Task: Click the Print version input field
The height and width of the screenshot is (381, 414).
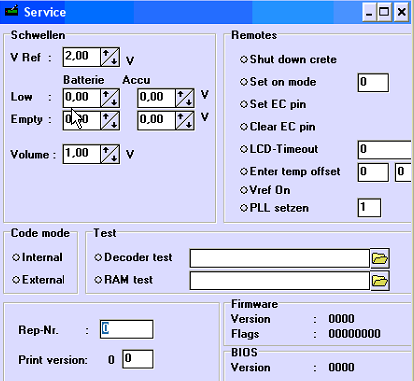Action: click(x=138, y=359)
